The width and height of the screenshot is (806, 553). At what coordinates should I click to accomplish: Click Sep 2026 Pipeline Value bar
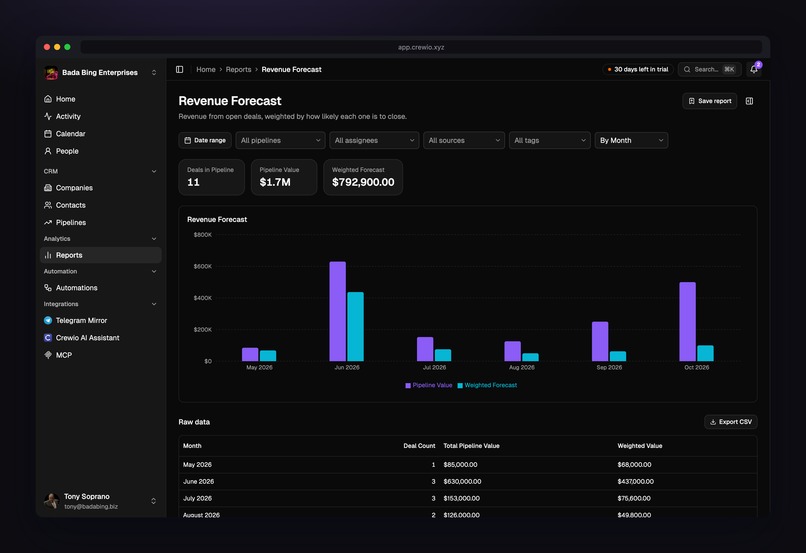pyautogui.click(x=600, y=341)
